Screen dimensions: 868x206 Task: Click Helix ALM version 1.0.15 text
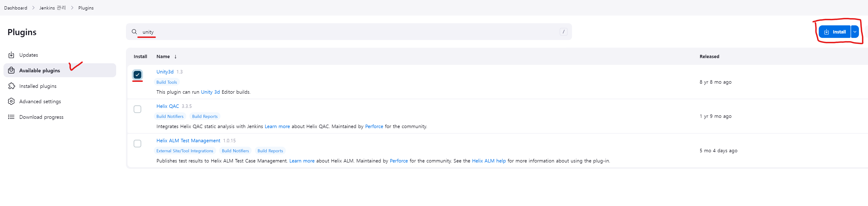(230, 141)
